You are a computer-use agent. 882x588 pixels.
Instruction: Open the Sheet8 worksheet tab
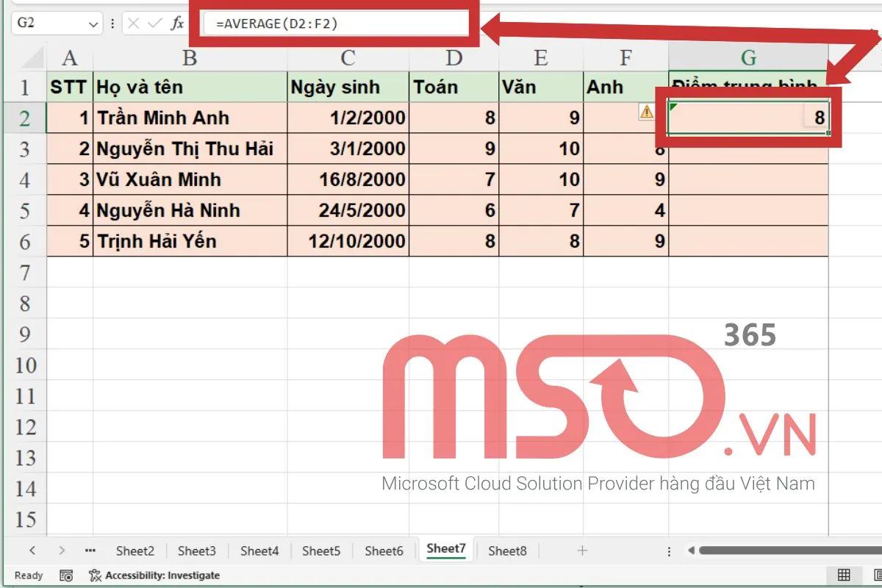click(x=507, y=550)
